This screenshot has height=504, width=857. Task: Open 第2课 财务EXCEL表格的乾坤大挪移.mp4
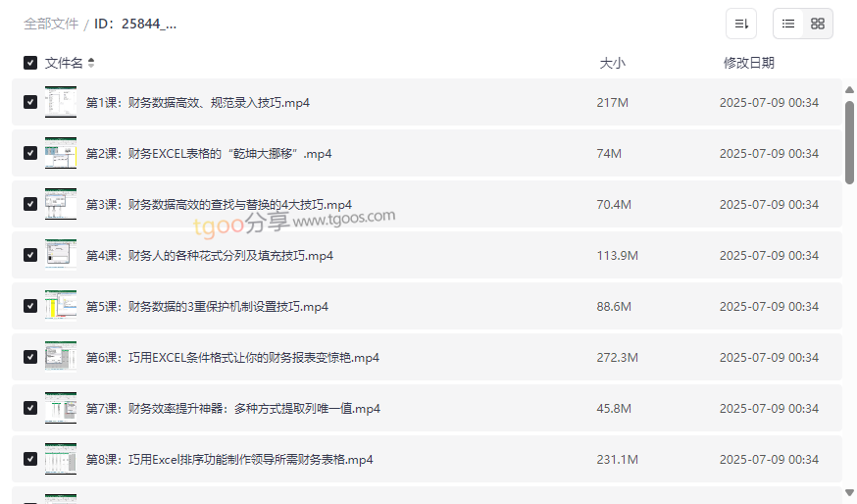pos(208,154)
